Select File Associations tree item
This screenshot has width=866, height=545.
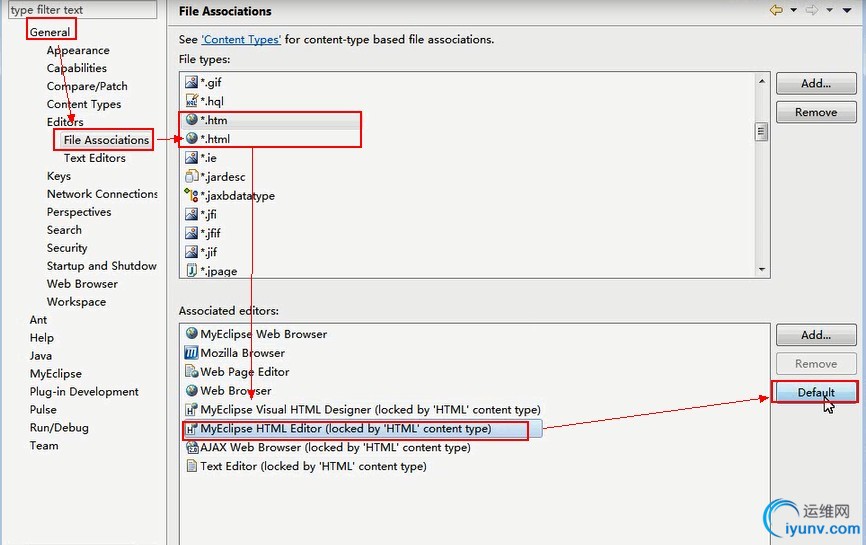coord(106,140)
